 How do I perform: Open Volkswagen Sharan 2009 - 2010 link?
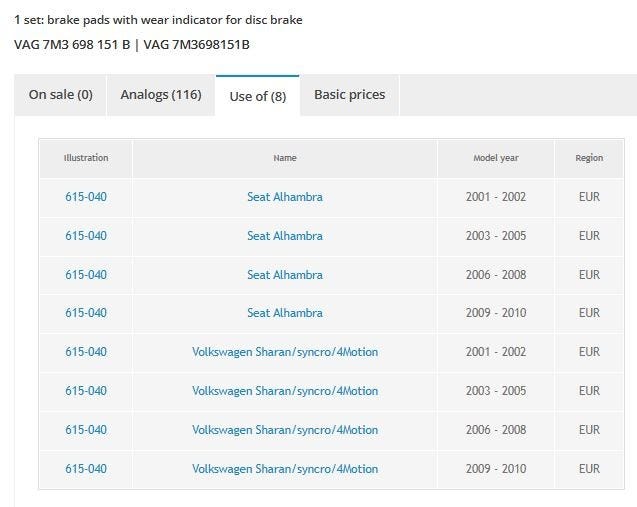point(285,469)
